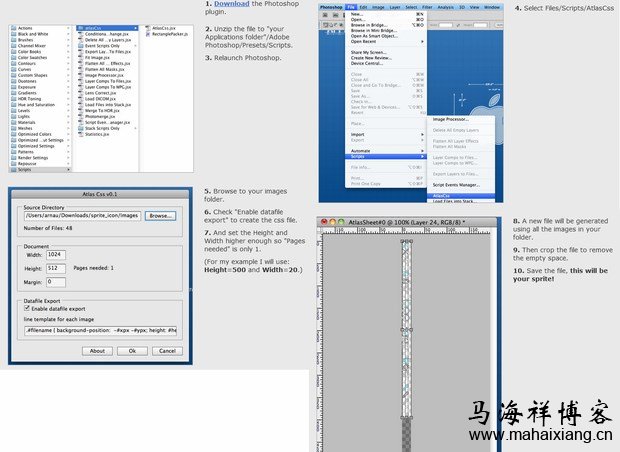Click the Browse button in Atlas Css
620x452 pixels.
click(161, 216)
